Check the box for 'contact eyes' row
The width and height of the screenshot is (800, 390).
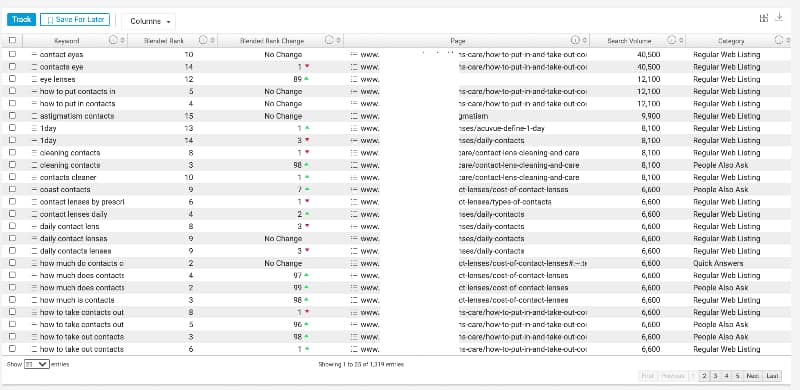click(13, 54)
